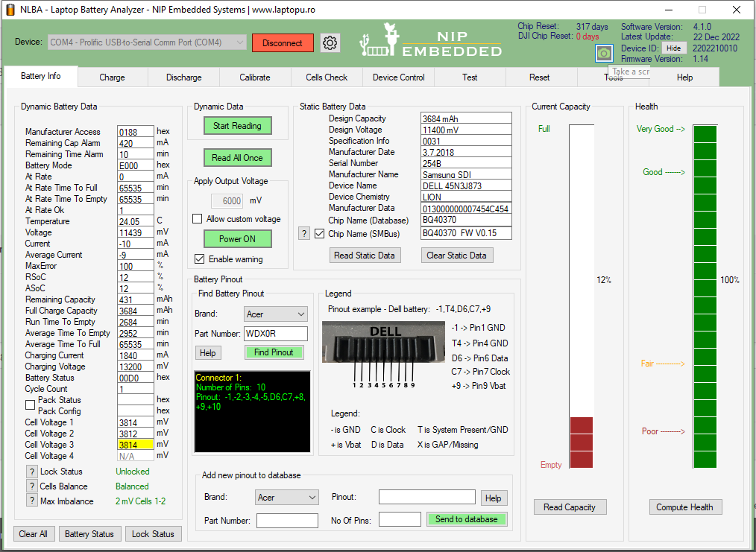
Task: Click the Read Capacity button
Action: point(570,507)
